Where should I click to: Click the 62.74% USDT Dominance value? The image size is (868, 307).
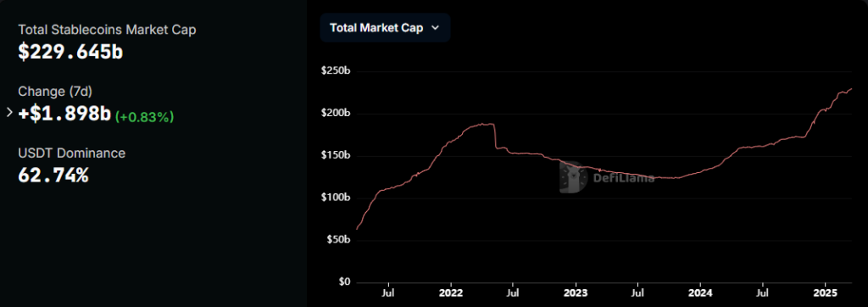[53, 175]
